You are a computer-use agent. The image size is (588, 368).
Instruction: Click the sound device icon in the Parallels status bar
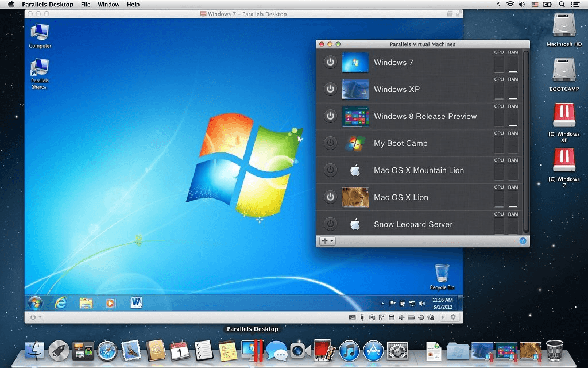pos(401,316)
